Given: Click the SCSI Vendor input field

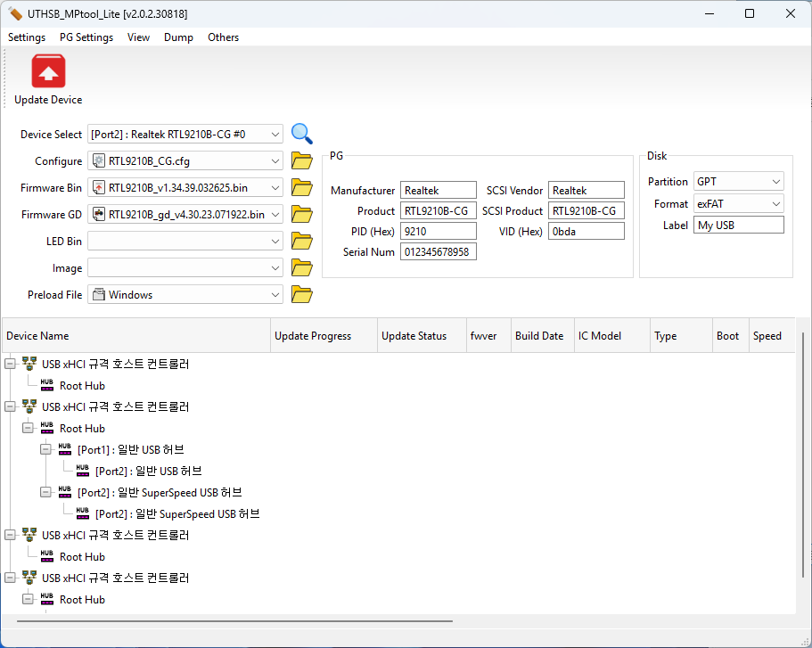Looking at the screenshot, I should tap(586, 190).
